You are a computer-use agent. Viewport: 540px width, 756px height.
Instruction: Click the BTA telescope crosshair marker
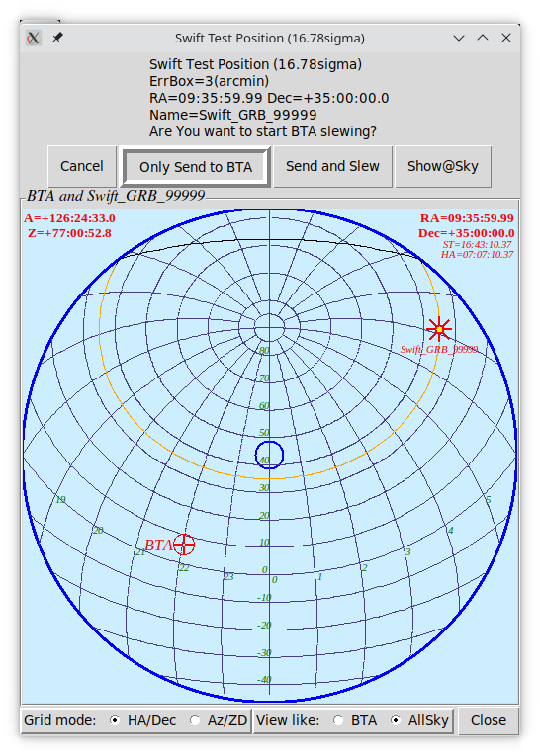pos(184,545)
